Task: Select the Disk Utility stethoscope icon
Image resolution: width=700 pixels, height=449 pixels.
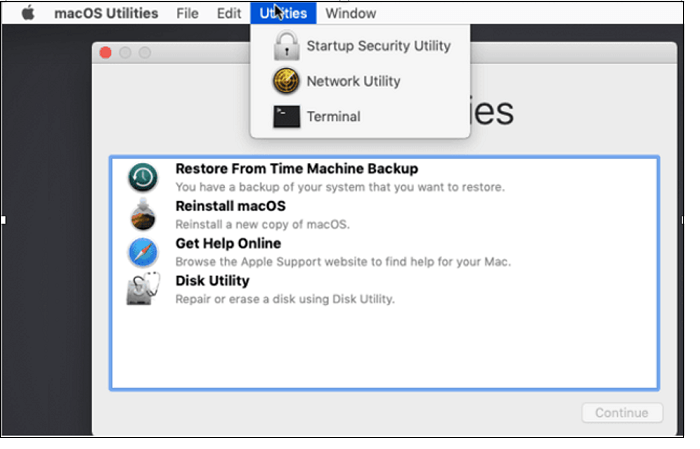Action: (143, 289)
